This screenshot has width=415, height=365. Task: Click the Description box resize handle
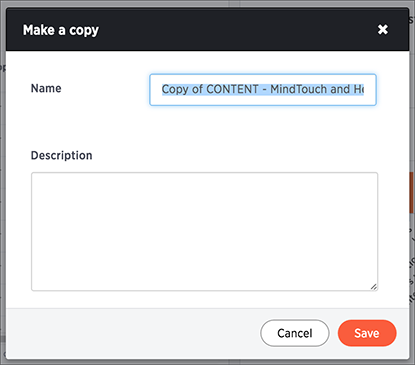coord(374,287)
